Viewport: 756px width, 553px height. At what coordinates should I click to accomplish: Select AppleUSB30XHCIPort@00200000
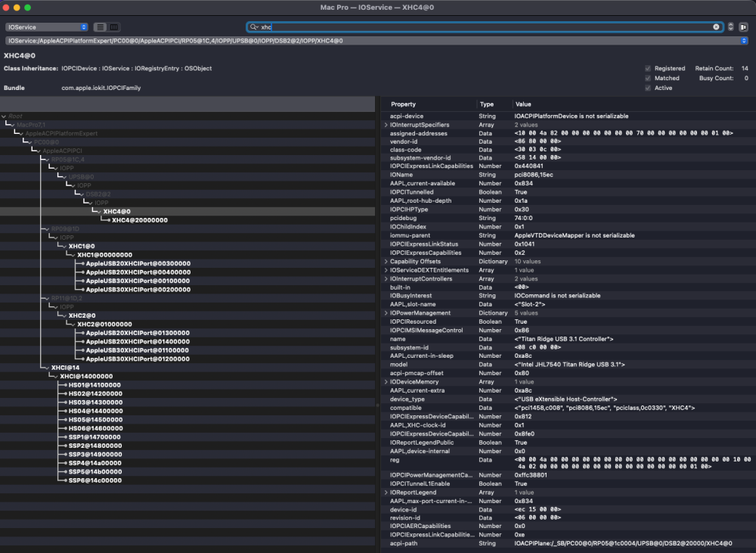(138, 290)
